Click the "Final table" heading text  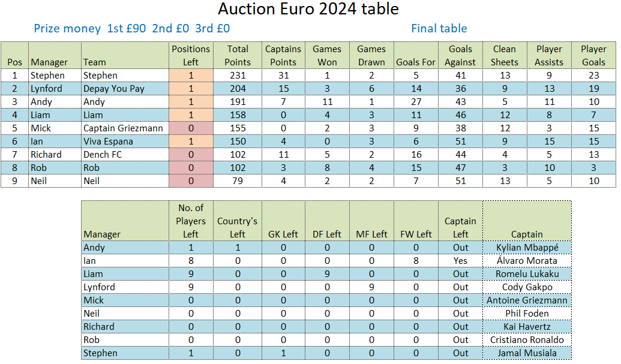pyautogui.click(x=439, y=28)
